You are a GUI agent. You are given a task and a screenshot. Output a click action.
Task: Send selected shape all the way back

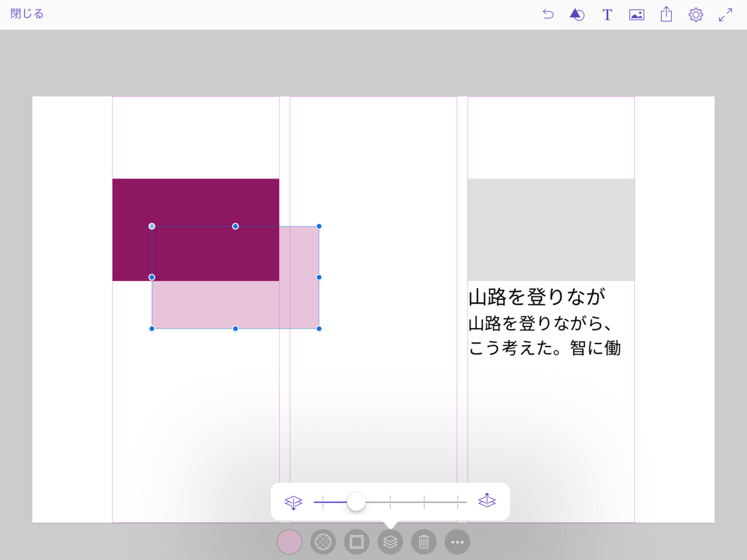tap(293, 502)
